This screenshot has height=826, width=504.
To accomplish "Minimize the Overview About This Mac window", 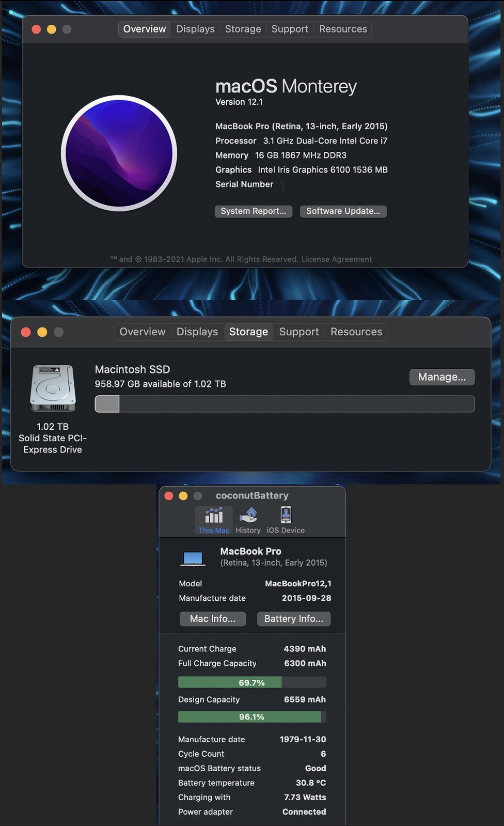I will (x=52, y=29).
